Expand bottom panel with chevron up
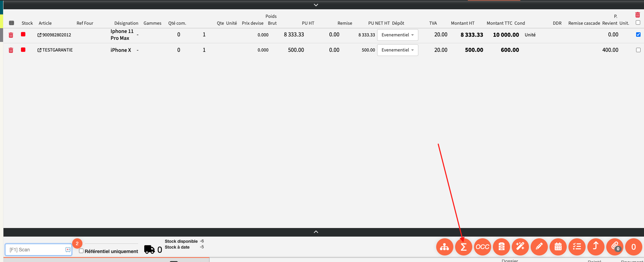 tap(316, 232)
